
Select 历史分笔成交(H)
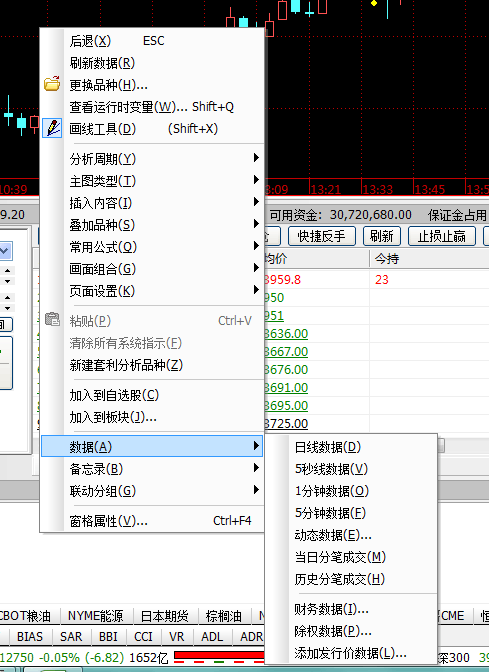pyautogui.click(x=351, y=579)
